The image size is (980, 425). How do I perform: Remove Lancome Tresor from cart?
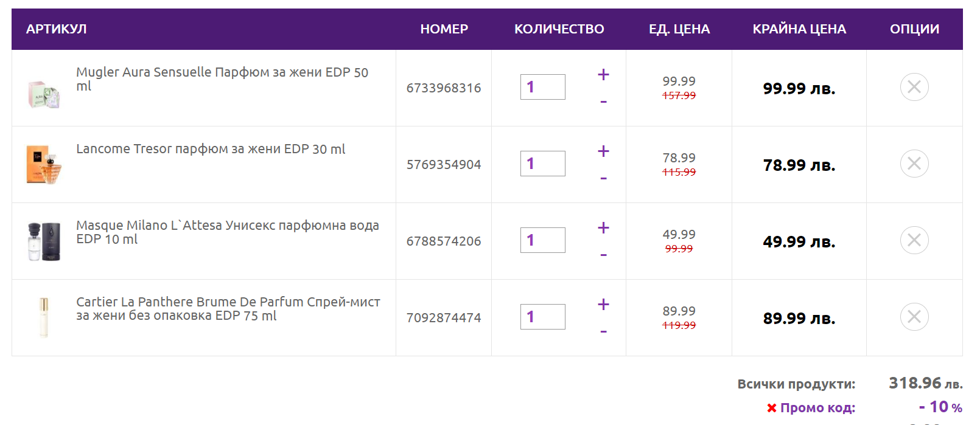(x=914, y=164)
